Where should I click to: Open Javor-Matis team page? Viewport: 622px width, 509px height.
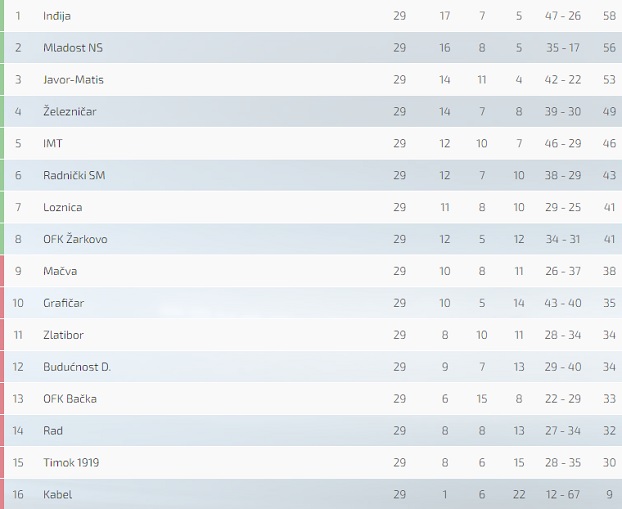tap(73, 80)
